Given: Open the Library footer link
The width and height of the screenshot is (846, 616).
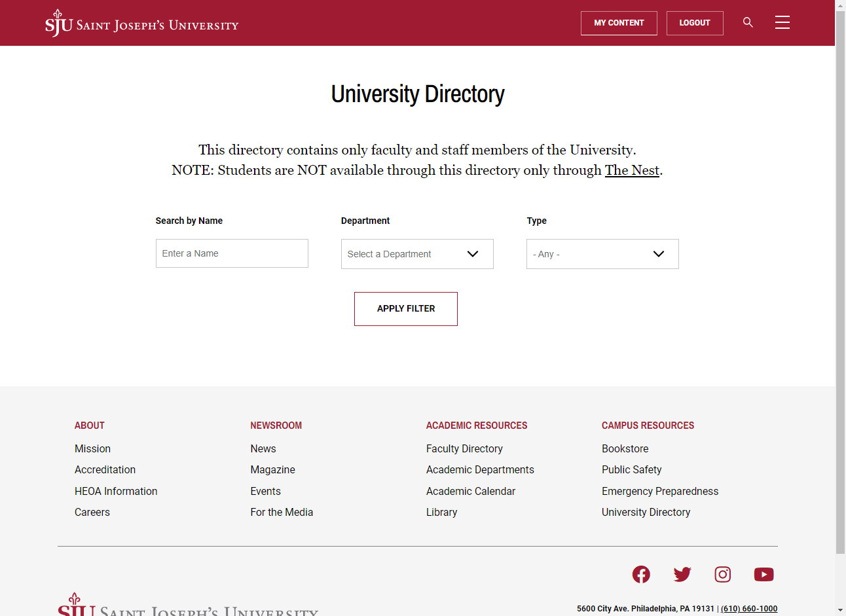Looking at the screenshot, I should (441, 512).
